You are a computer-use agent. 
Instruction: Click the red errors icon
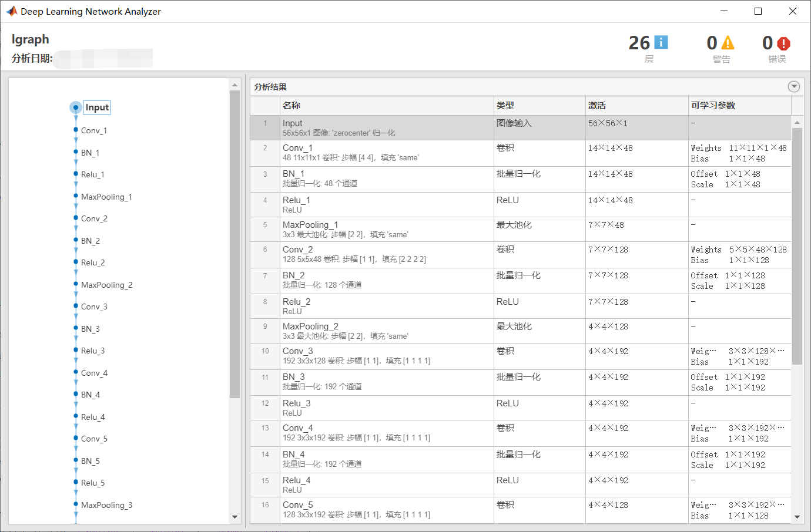coord(783,43)
